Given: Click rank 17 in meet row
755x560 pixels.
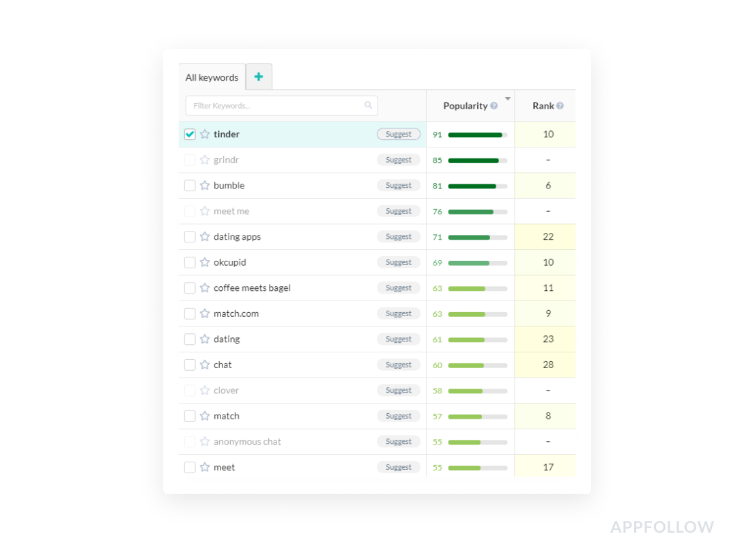Looking at the screenshot, I should tap(548, 467).
